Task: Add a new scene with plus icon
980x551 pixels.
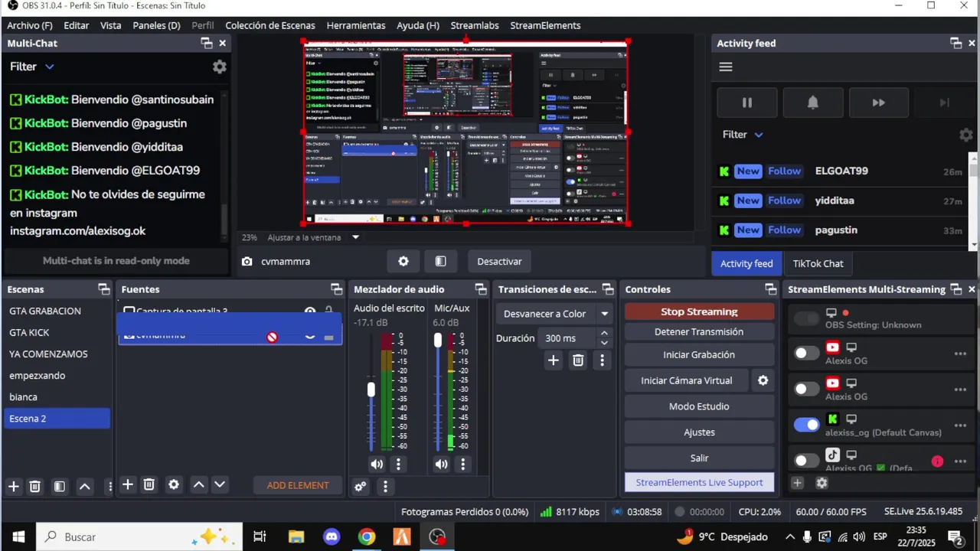Action: point(13,486)
